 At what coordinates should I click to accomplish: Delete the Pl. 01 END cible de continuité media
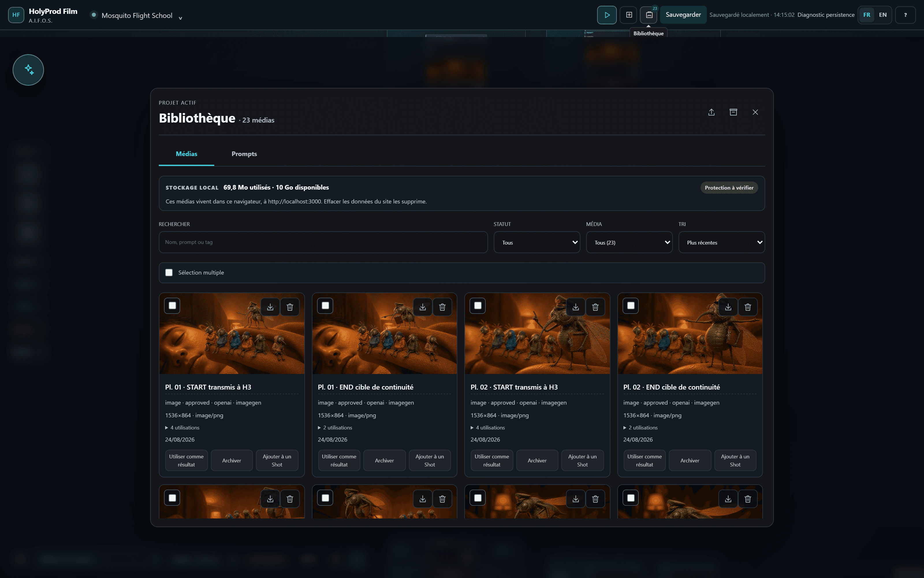coord(442,307)
